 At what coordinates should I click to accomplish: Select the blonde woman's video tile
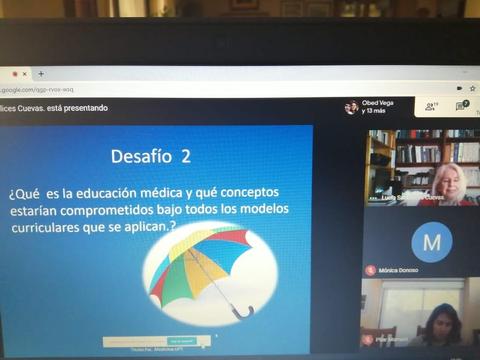point(422,167)
